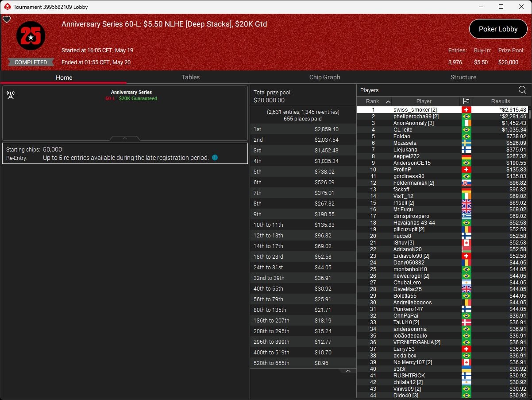Viewport: 532px width, 400px height.
Task: Sort by the Results column header
Action: click(501, 101)
